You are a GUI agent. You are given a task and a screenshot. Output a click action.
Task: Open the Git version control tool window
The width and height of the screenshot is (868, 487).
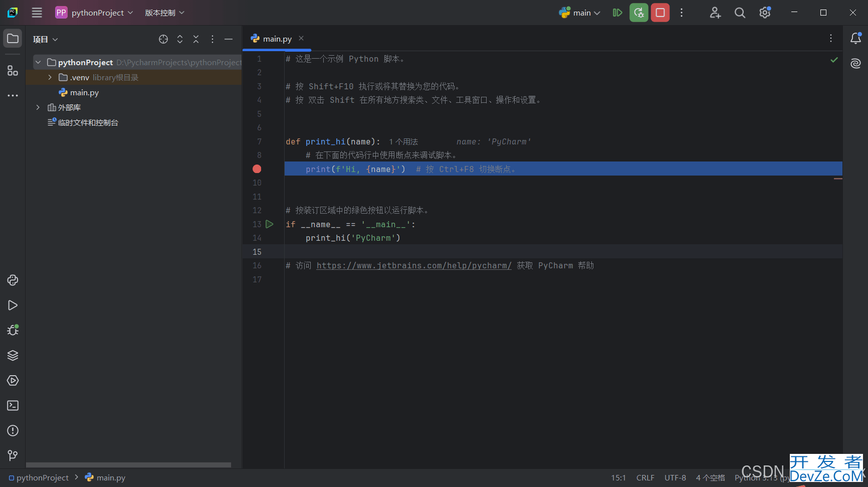[13, 455]
